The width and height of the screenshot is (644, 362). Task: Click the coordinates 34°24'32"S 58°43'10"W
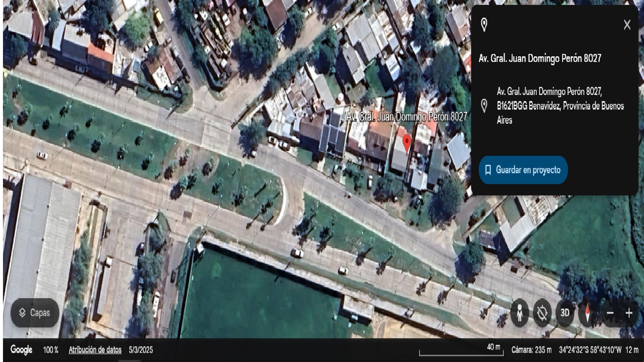pos(590,350)
